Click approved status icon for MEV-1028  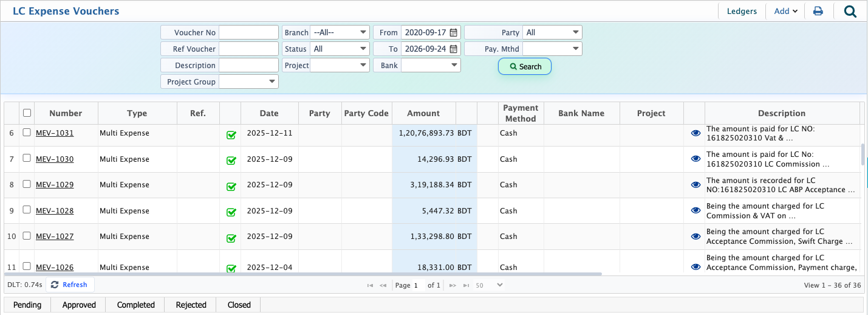click(231, 212)
